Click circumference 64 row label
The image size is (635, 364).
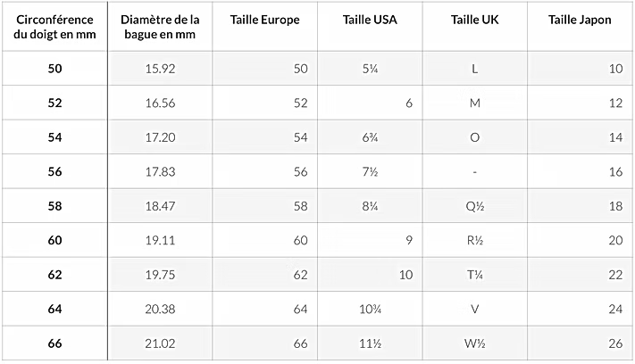[54, 309]
